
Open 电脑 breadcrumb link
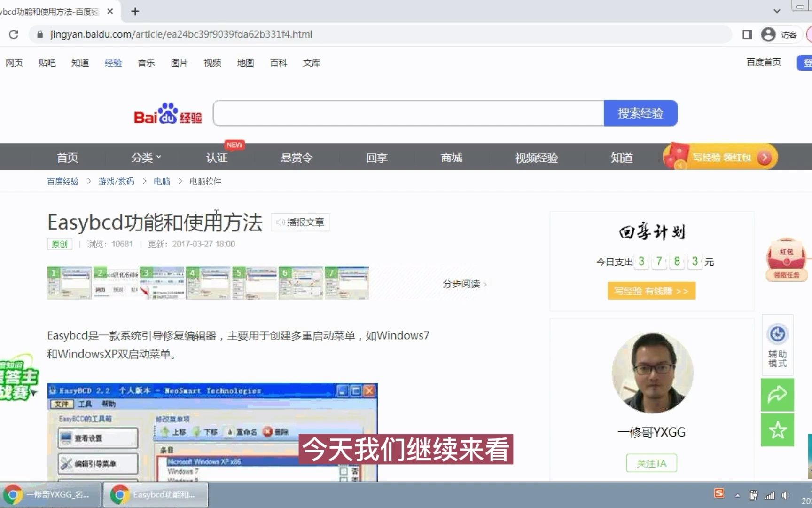[x=162, y=182]
